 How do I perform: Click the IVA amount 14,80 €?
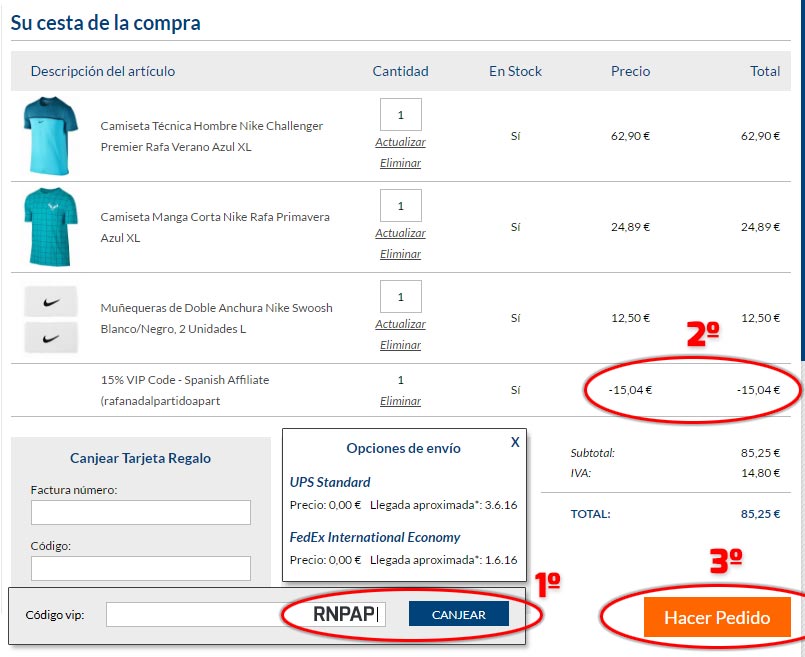tap(760, 473)
